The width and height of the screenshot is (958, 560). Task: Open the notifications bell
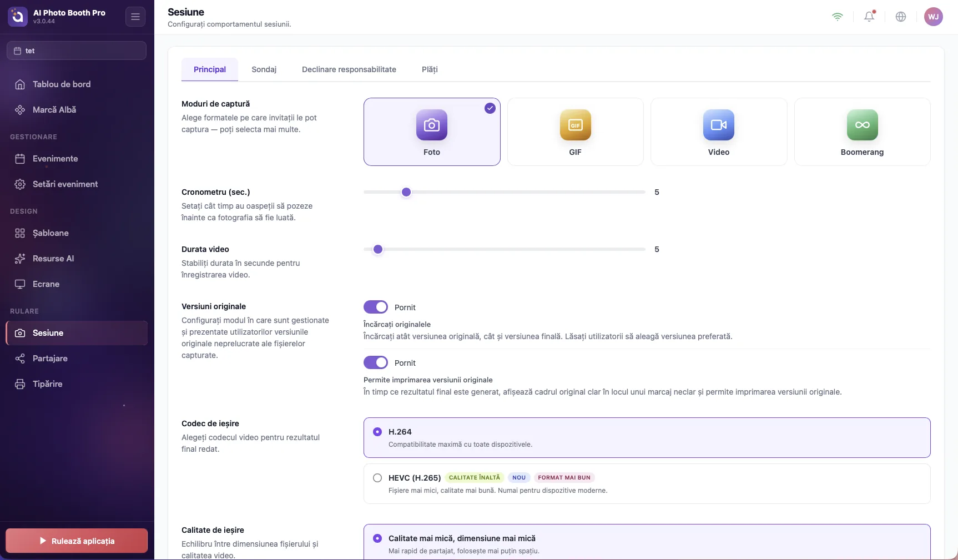point(869,17)
